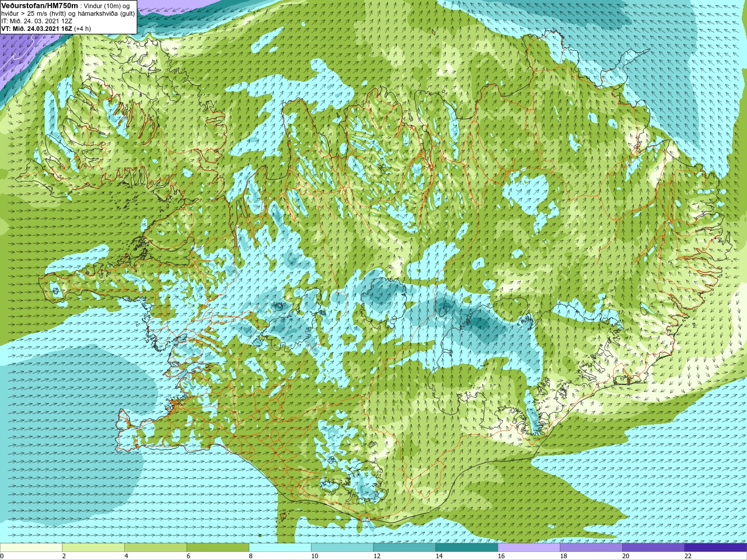Click the title text "Veðurstofan/HM750m"
Screen dimensions: 747x560
tap(40, 5)
